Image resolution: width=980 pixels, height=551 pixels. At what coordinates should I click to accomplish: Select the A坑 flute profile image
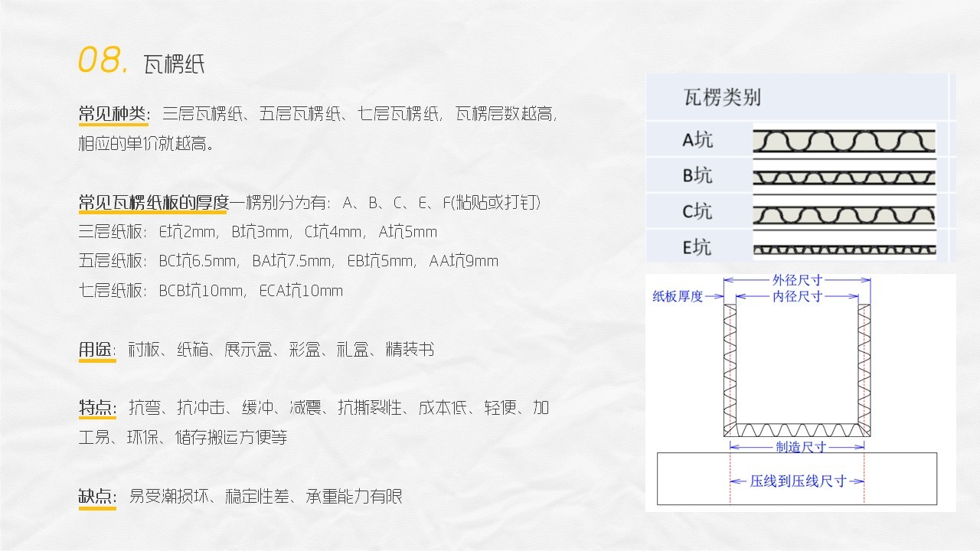(x=844, y=140)
